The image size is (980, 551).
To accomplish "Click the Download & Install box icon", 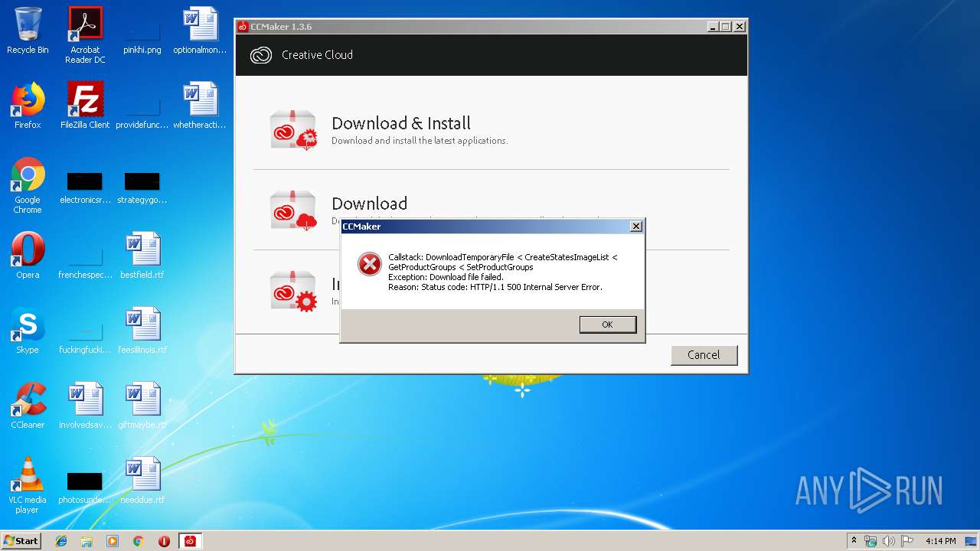I will 293,129.
